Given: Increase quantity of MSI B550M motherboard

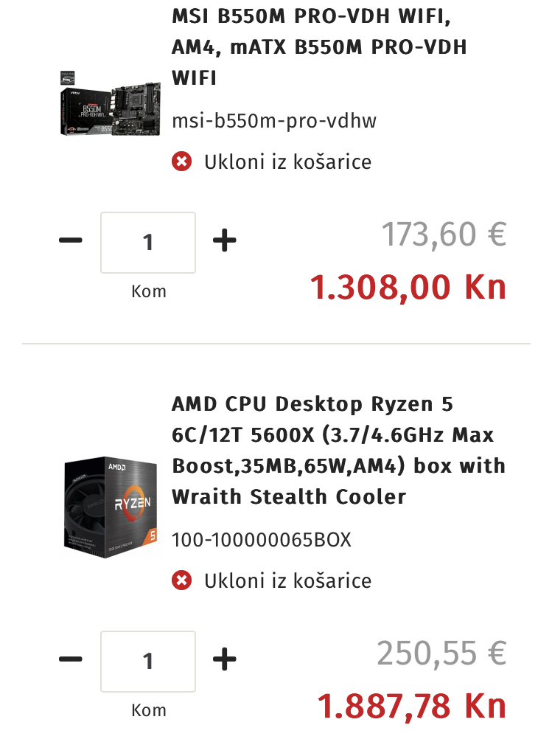Looking at the screenshot, I should (x=224, y=241).
